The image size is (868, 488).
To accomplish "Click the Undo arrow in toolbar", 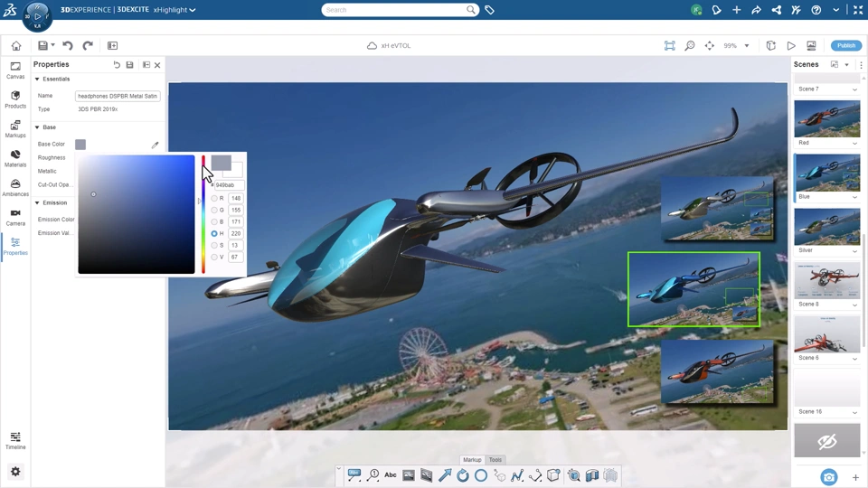I will [68, 45].
